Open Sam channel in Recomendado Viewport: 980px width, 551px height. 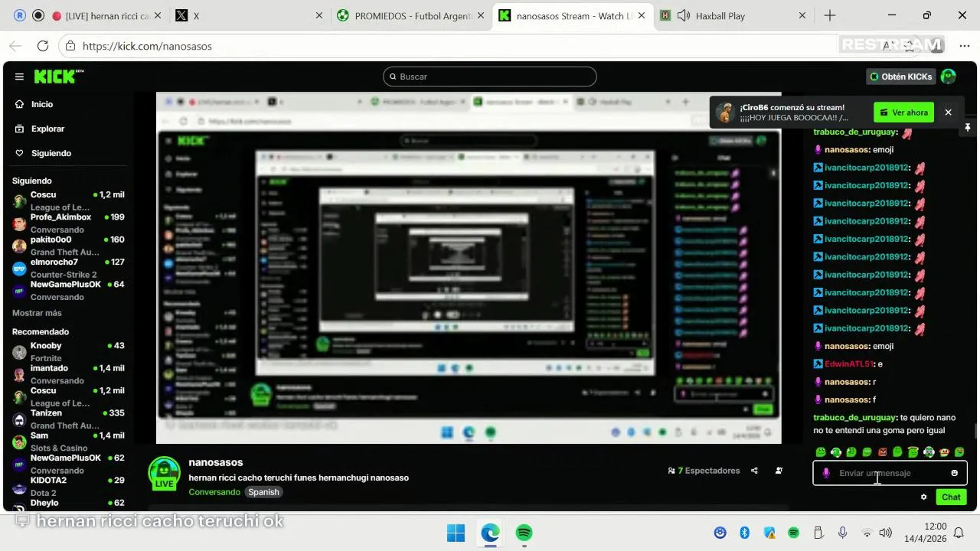point(68,441)
